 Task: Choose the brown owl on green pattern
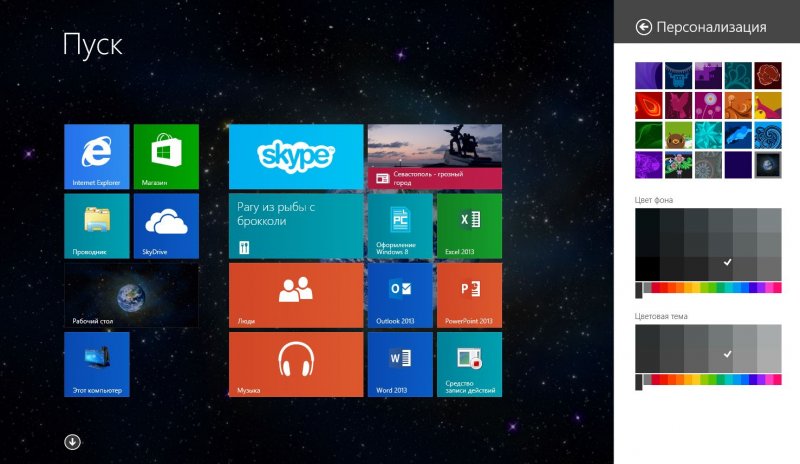[x=679, y=135]
